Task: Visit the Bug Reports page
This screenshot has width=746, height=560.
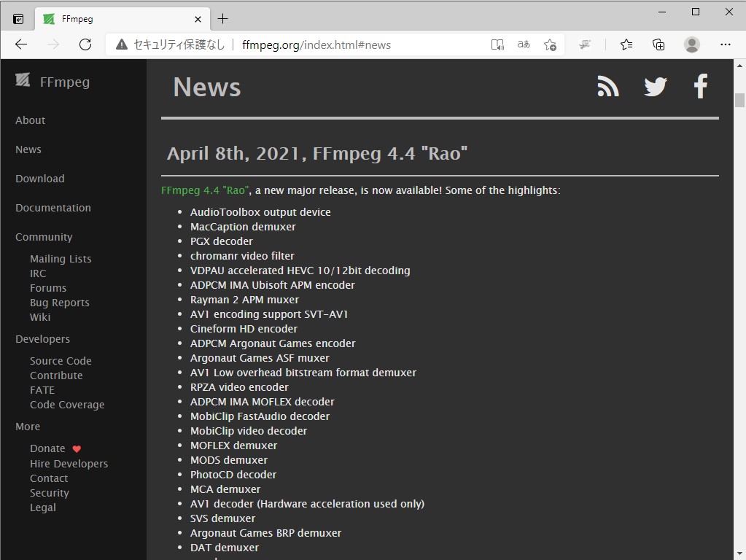Action: (x=60, y=302)
